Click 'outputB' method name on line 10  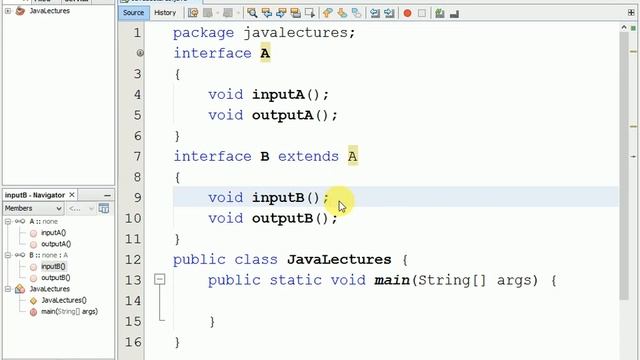point(282,218)
